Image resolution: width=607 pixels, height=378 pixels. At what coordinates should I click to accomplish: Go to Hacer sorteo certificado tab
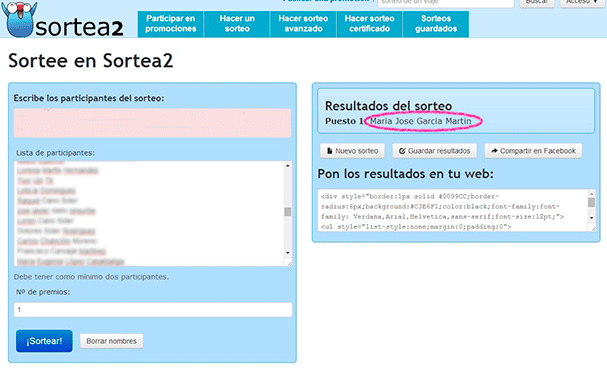pyautogui.click(x=369, y=24)
